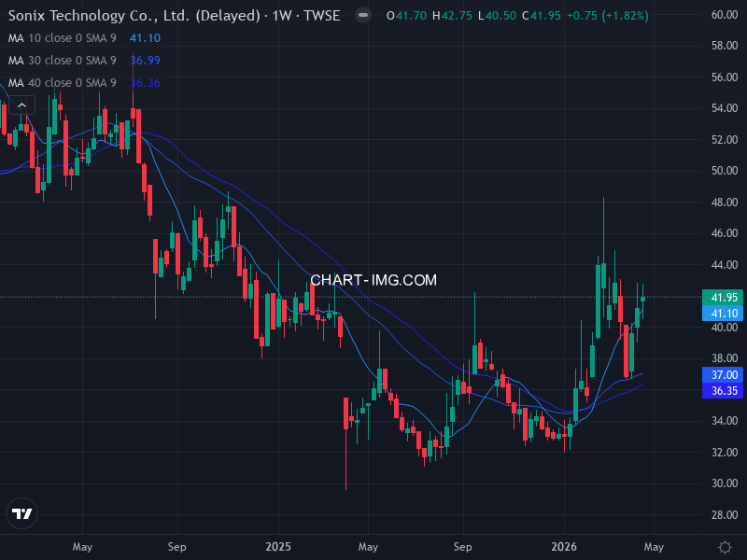Click the MA 30 close indicator label
The width and height of the screenshot is (747, 560).
[62, 61]
